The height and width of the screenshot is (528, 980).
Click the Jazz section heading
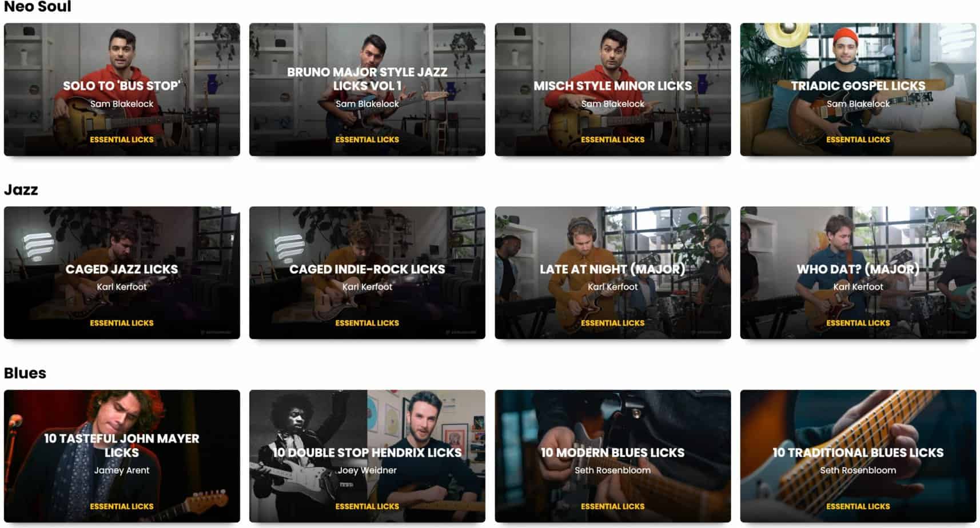[21, 190]
